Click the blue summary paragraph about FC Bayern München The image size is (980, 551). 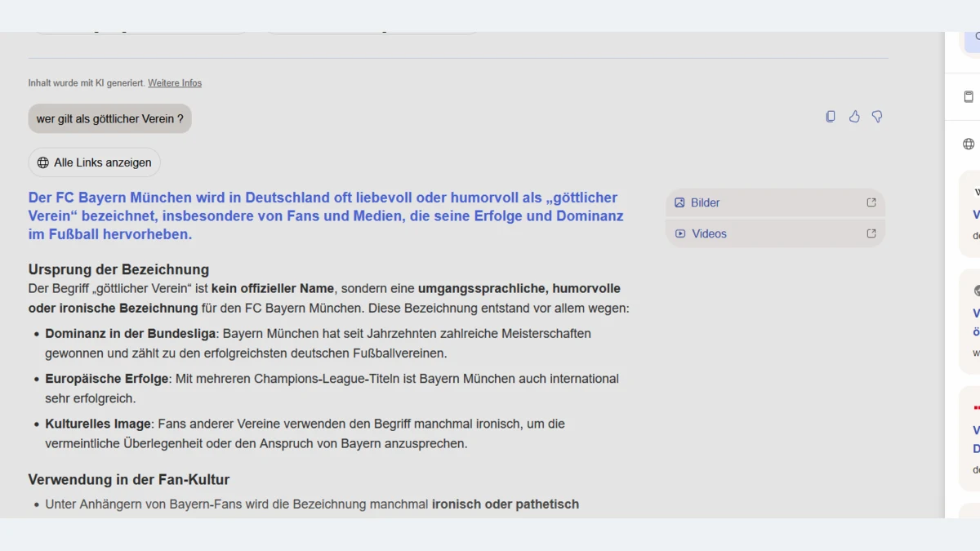327,216
